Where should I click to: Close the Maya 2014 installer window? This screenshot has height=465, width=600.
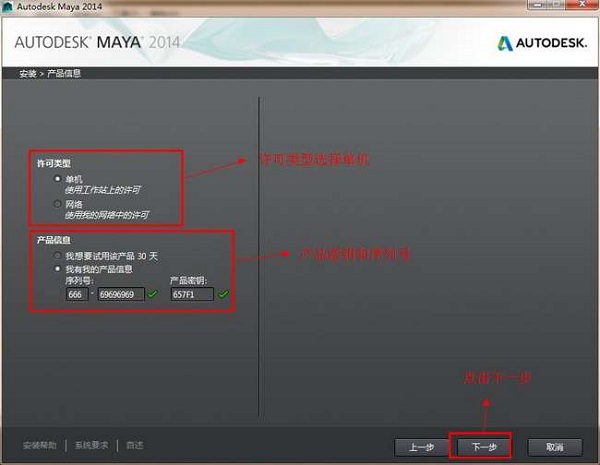pos(582,5)
